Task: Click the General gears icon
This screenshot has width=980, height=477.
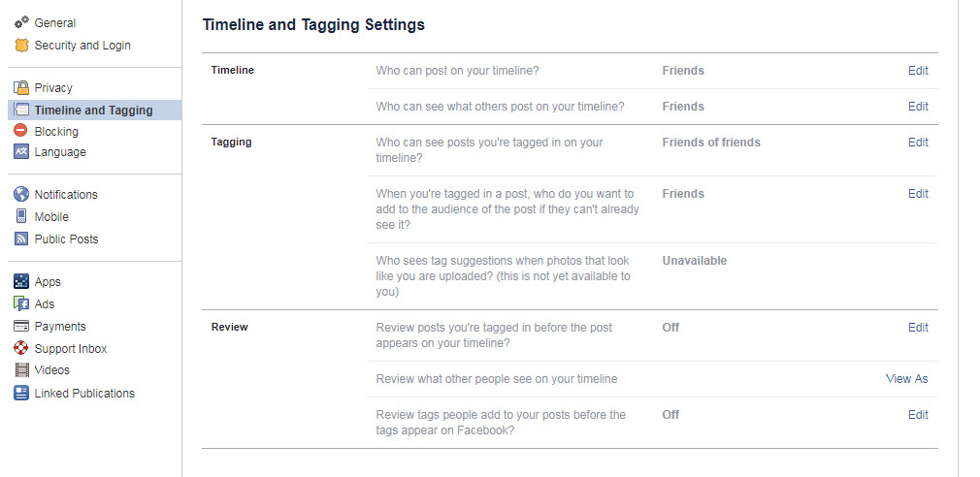Action: (21, 22)
